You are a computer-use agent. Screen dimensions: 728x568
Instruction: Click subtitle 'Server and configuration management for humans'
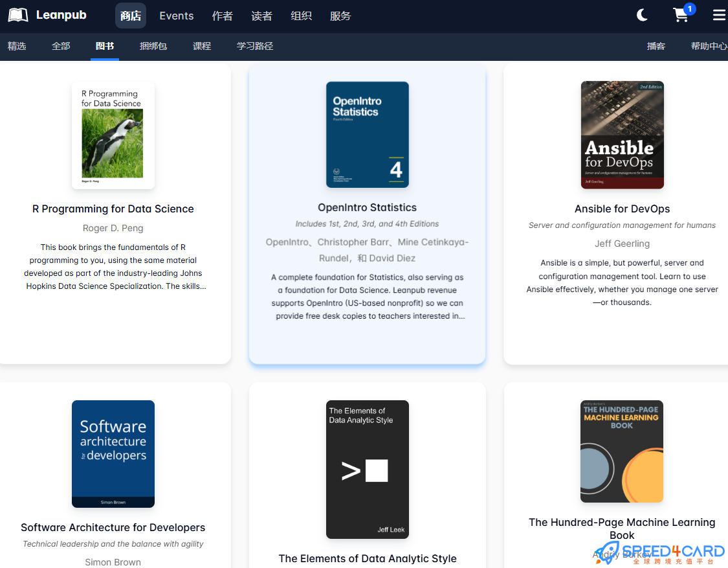622,225
